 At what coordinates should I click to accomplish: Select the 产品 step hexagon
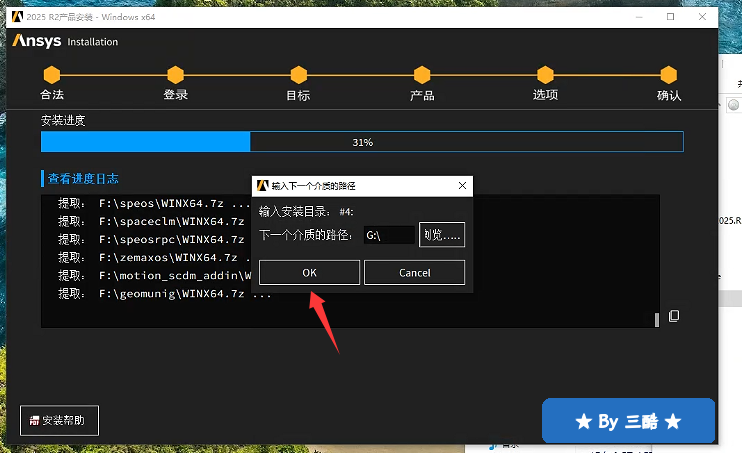click(x=422, y=75)
